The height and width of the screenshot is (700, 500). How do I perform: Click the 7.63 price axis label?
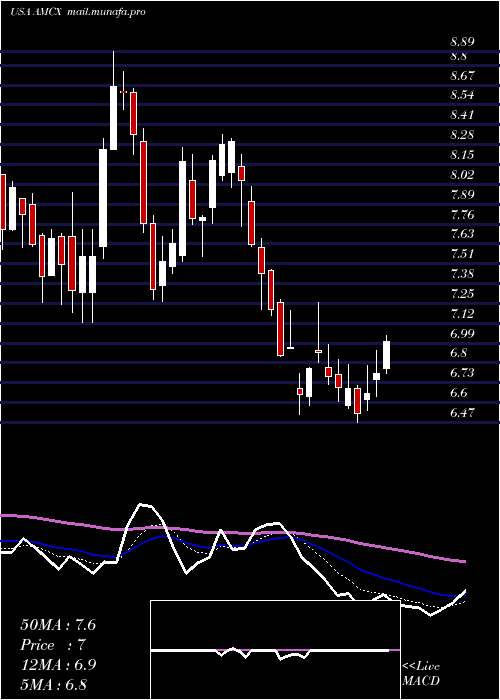coord(462,234)
